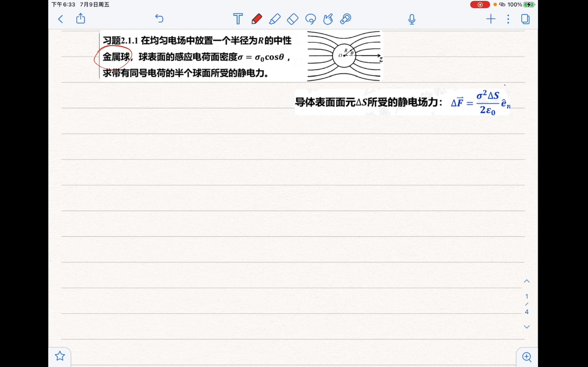
Task: Go to the next page arrow
Action: (527, 327)
